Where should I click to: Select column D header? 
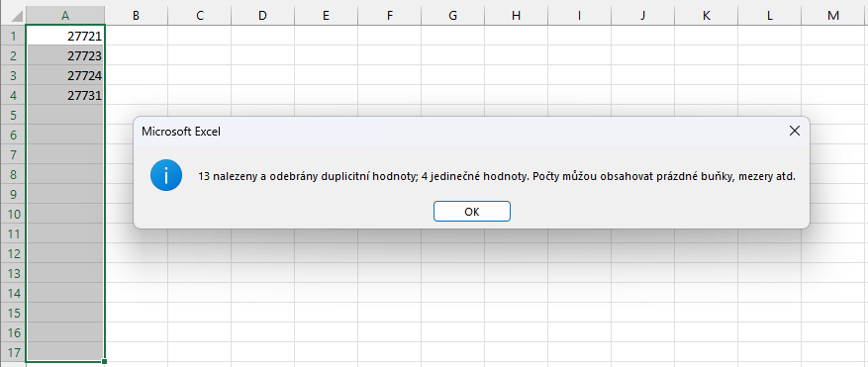click(x=262, y=16)
